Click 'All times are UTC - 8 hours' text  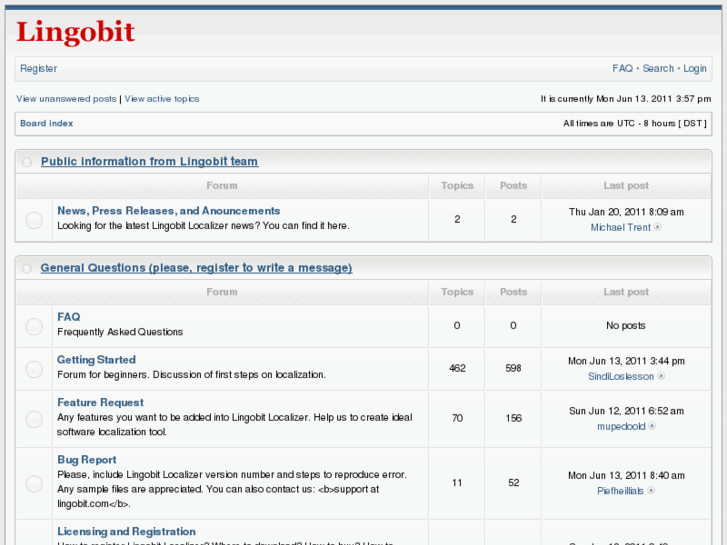619,123
